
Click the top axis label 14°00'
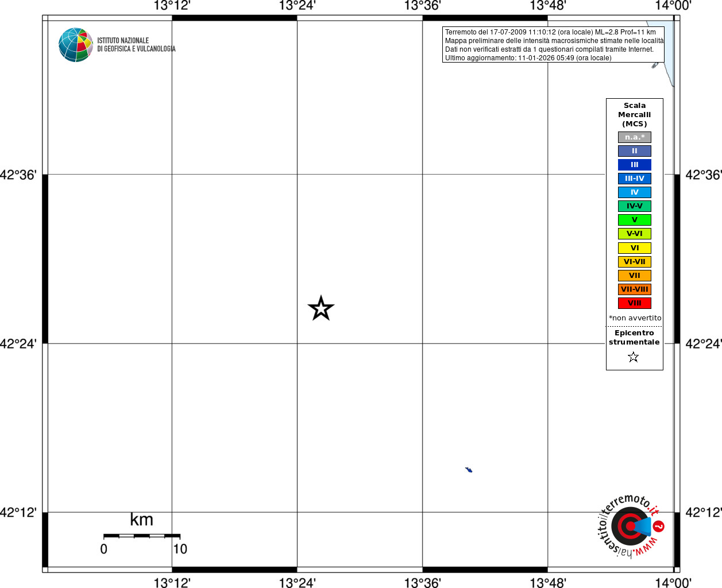pyautogui.click(x=673, y=6)
